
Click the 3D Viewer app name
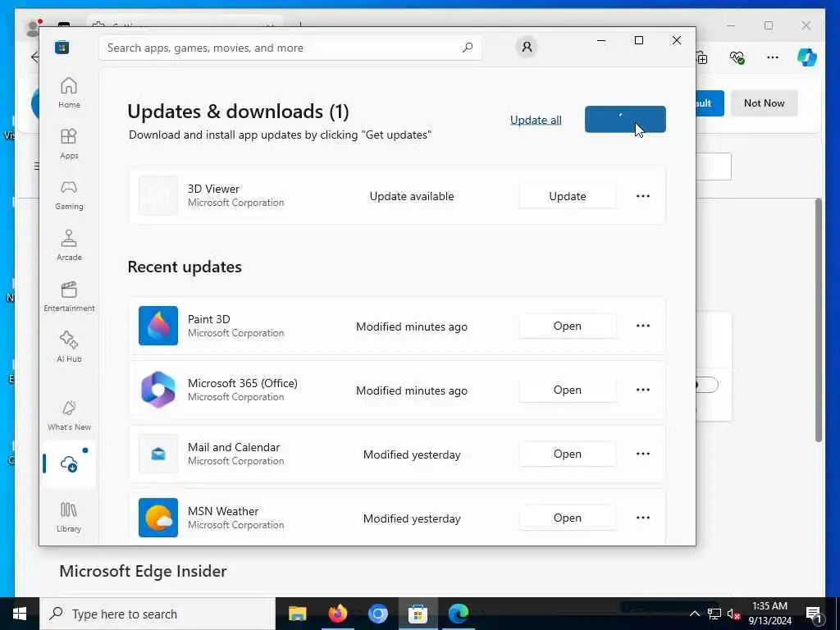[213, 189]
